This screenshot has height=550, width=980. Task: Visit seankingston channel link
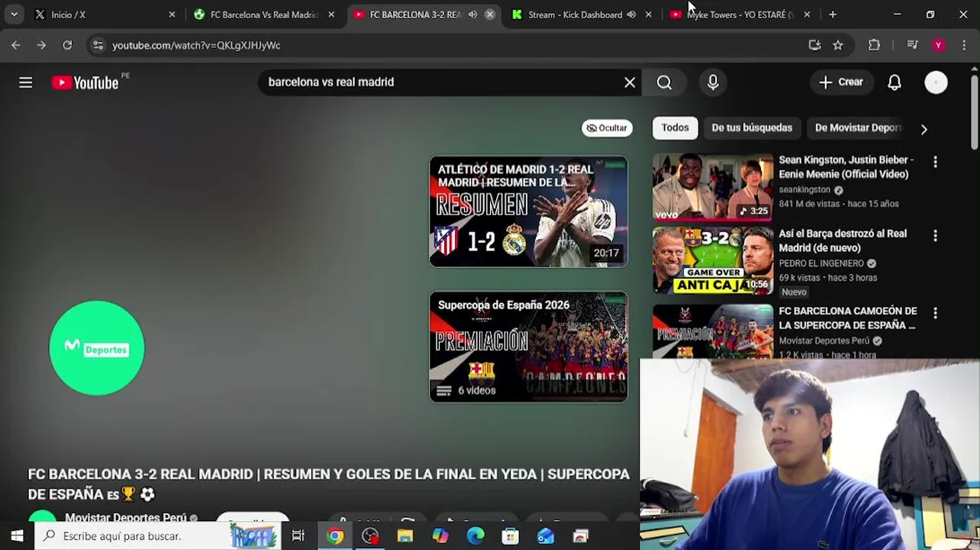coord(804,189)
